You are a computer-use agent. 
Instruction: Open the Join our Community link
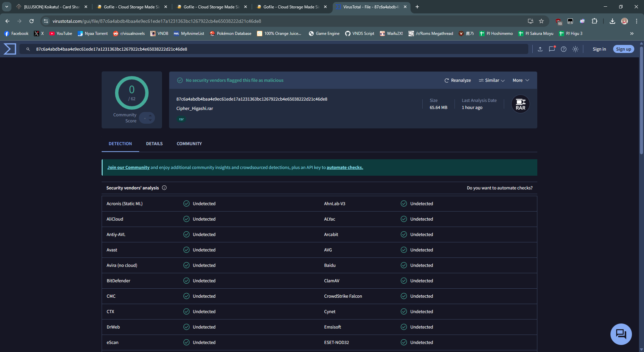pos(128,167)
